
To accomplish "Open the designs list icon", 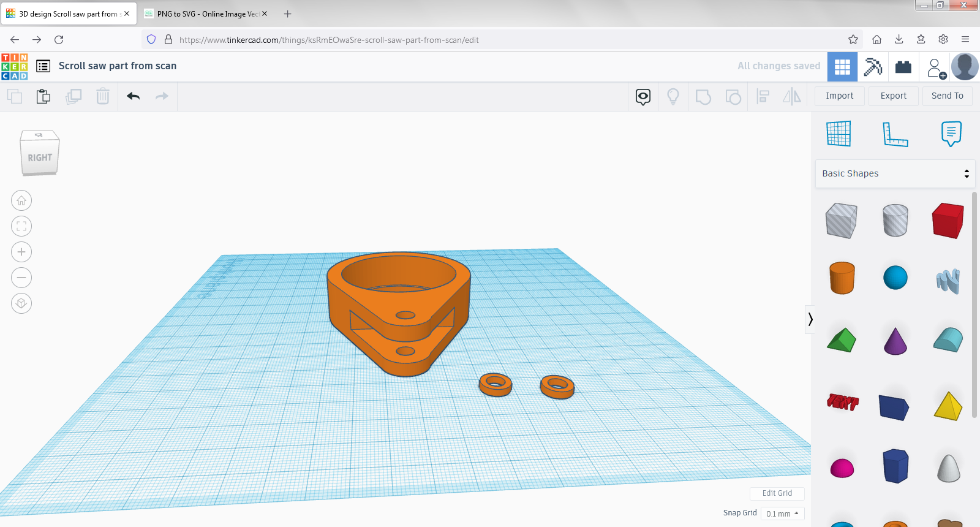I will 43,66.
